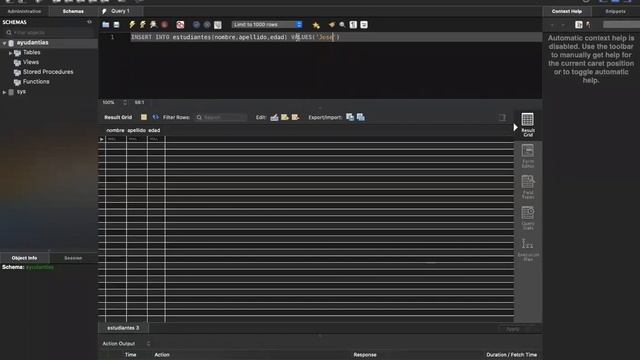
Task: Open the find panel via the toolbar magnifier icon
Action: click(x=342, y=25)
